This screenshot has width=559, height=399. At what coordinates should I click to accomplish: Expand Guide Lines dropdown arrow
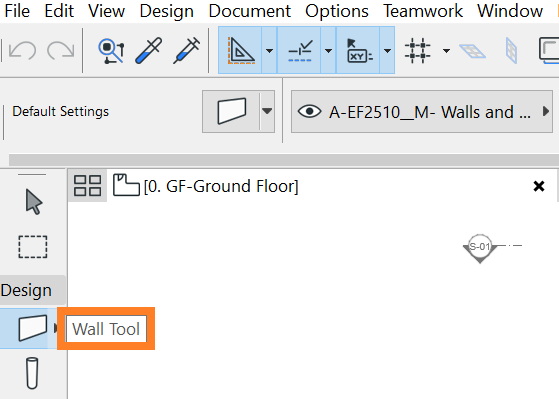270,50
